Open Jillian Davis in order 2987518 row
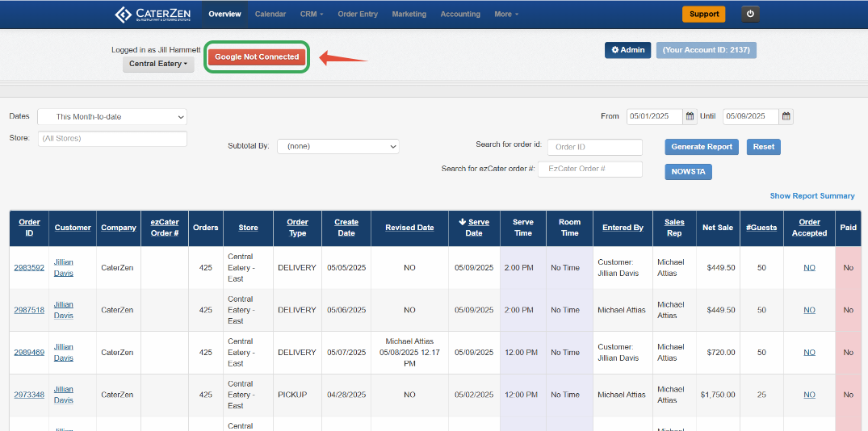 (x=64, y=310)
